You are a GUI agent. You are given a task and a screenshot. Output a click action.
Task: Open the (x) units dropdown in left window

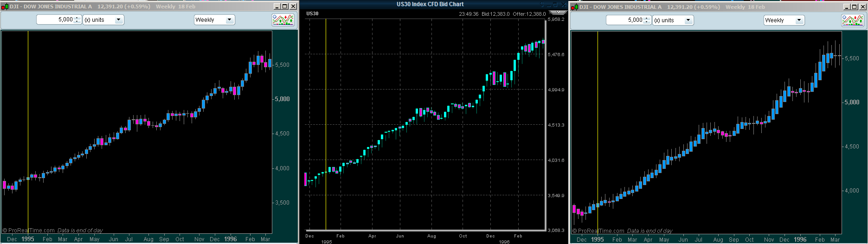coord(119,20)
